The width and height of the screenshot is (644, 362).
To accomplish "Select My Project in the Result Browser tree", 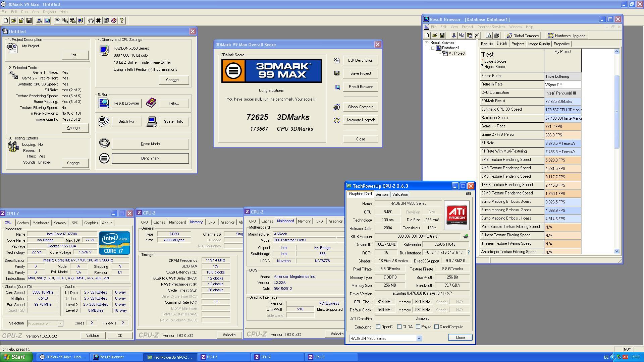I will (457, 53).
